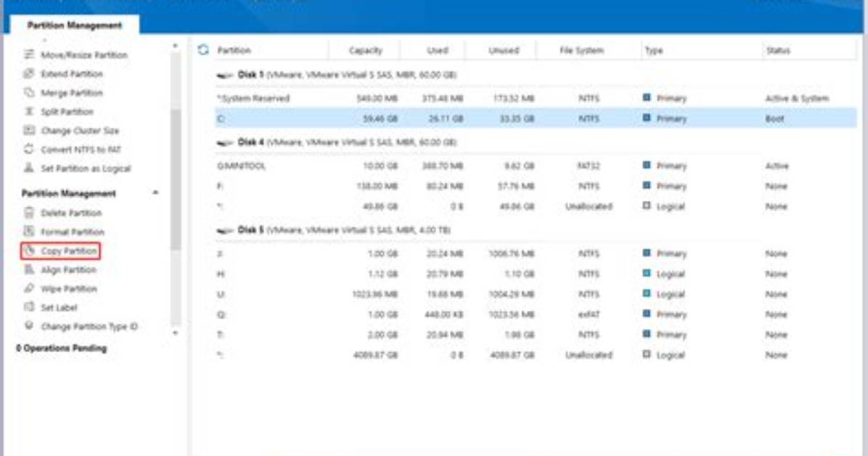Click the drive icon beside Disk 4
The height and width of the screenshot is (456, 868).
(225, 142)
